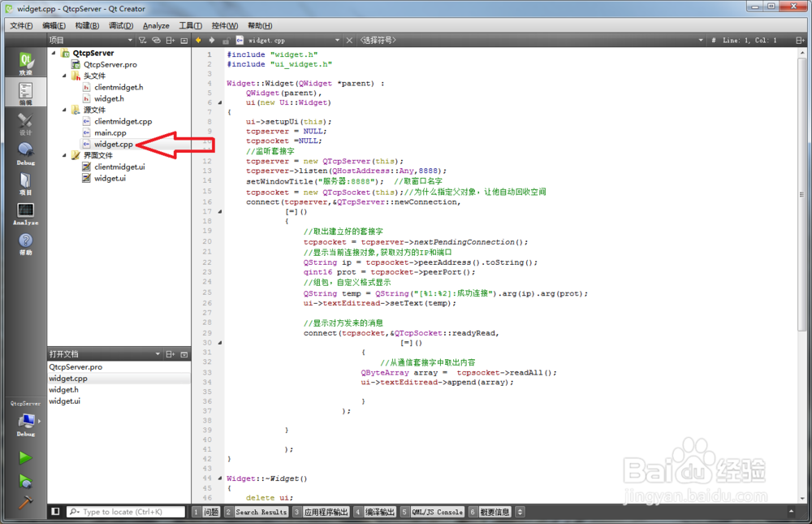Open the 帮助(H) menu
The width and height of the screenshot is (812, 524).
[x=260, y=25]
